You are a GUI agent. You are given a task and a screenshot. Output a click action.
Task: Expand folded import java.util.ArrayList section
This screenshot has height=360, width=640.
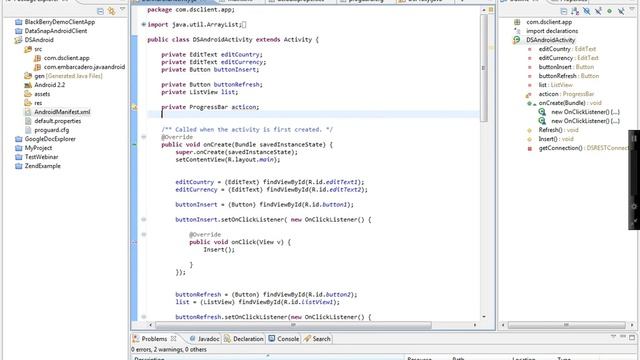click(x=144, y=24)
